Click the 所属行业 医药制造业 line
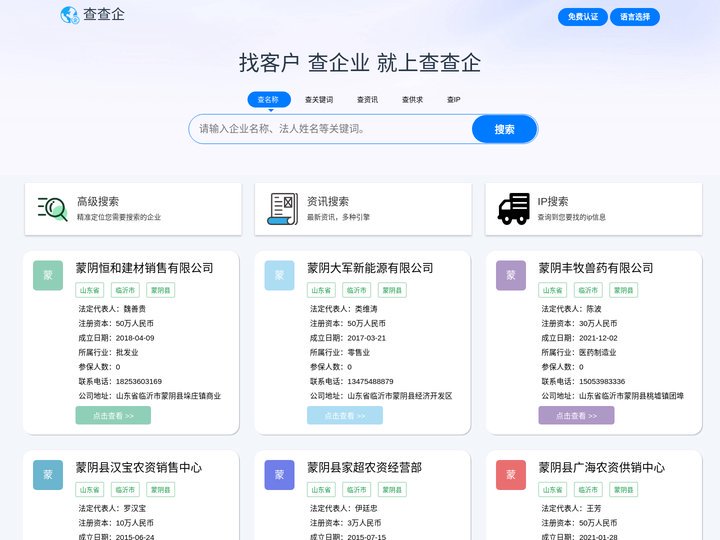Image resolution: width=720 pixels, height=540 pixels. pos(579,353)
